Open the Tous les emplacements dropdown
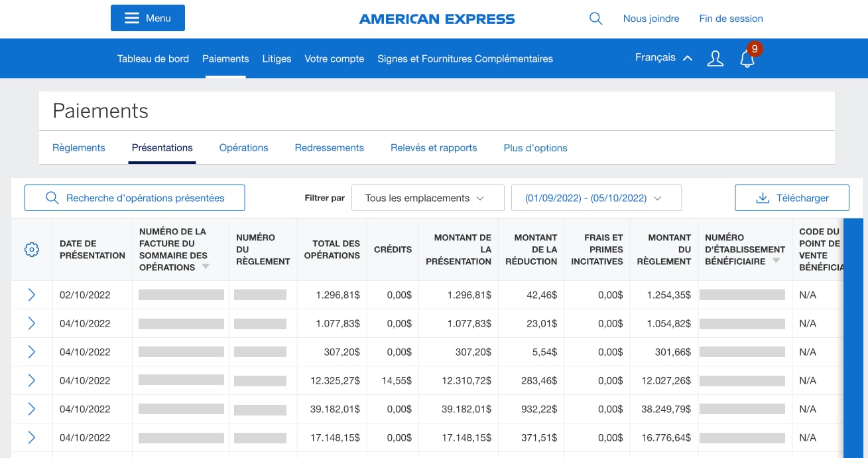This screenshot has height=458, width=868. point(424,198)
